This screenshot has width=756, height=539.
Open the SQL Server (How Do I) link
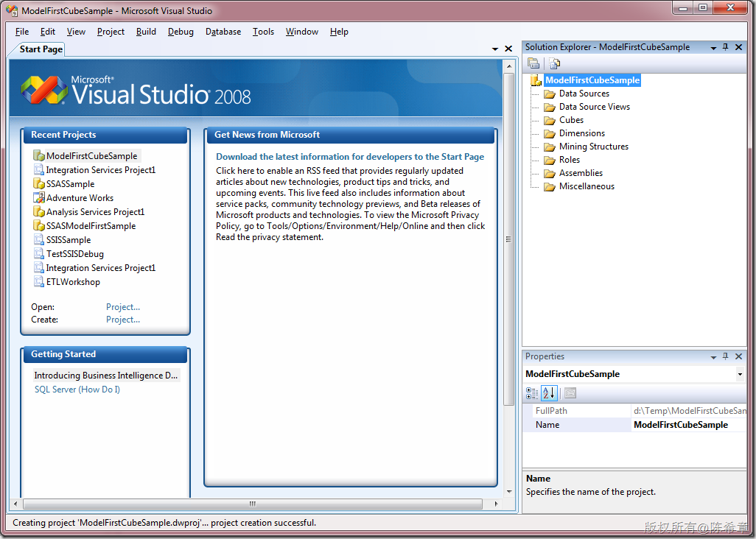point(77,390)
